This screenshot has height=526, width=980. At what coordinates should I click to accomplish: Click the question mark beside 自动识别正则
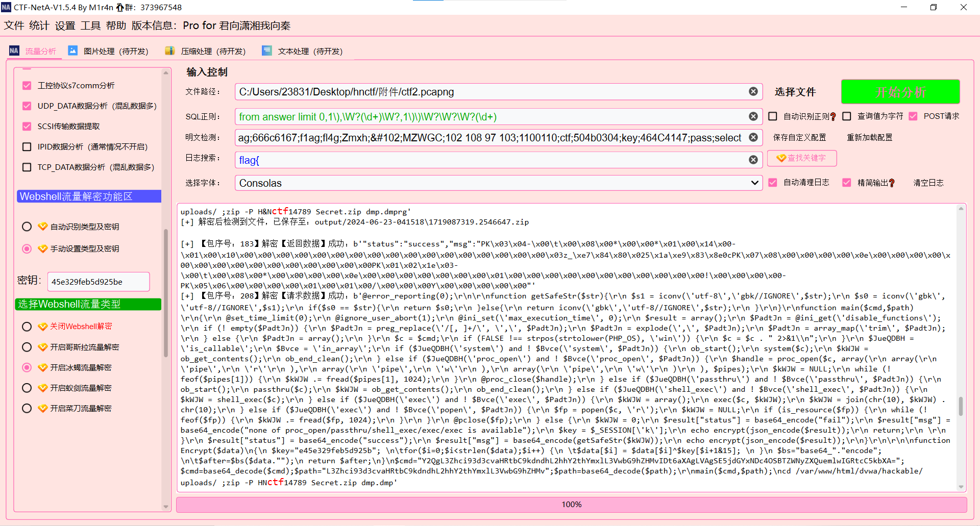click(833, 117)
